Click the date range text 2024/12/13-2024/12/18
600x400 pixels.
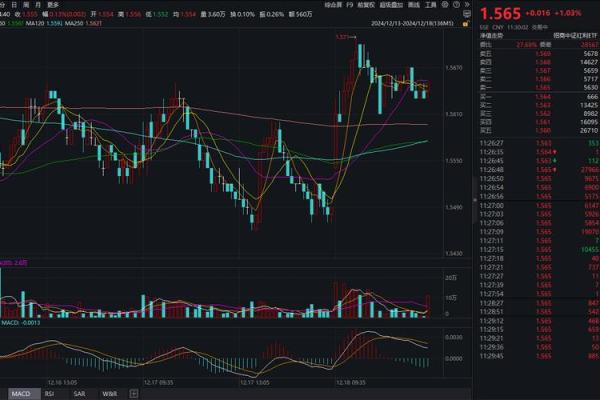point(412,23)
